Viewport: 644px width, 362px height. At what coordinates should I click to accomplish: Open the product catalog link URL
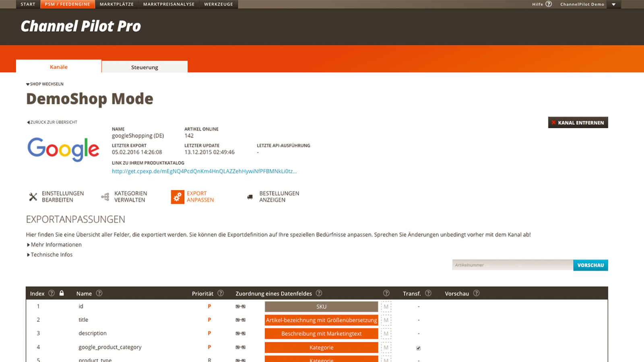pyautogui.click(x=204, y=171)
